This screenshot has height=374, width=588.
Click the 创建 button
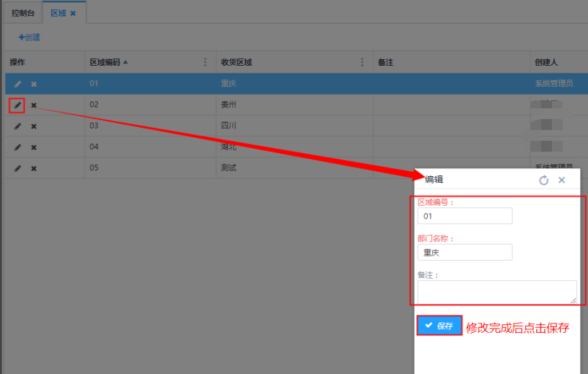click(30, 37)
